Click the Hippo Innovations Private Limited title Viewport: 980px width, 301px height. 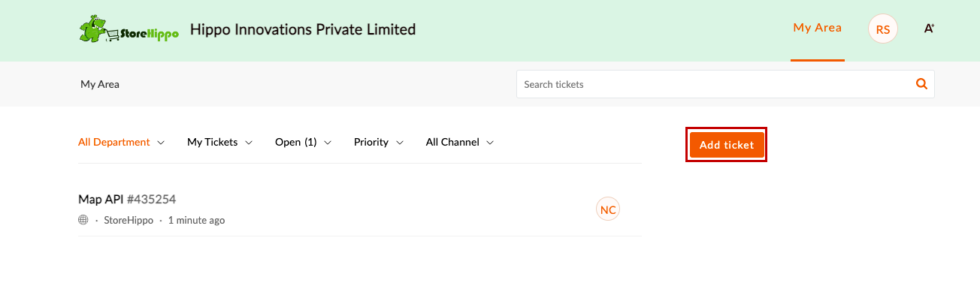303,29
